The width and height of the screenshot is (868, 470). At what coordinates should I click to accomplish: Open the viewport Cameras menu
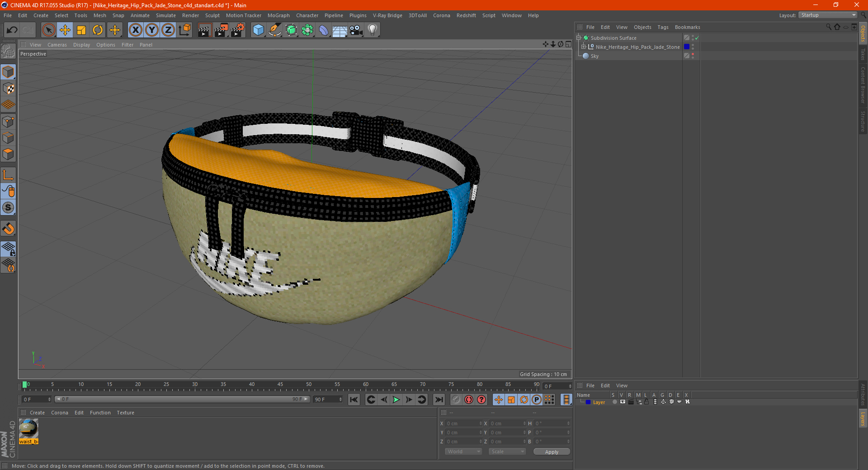57,45
